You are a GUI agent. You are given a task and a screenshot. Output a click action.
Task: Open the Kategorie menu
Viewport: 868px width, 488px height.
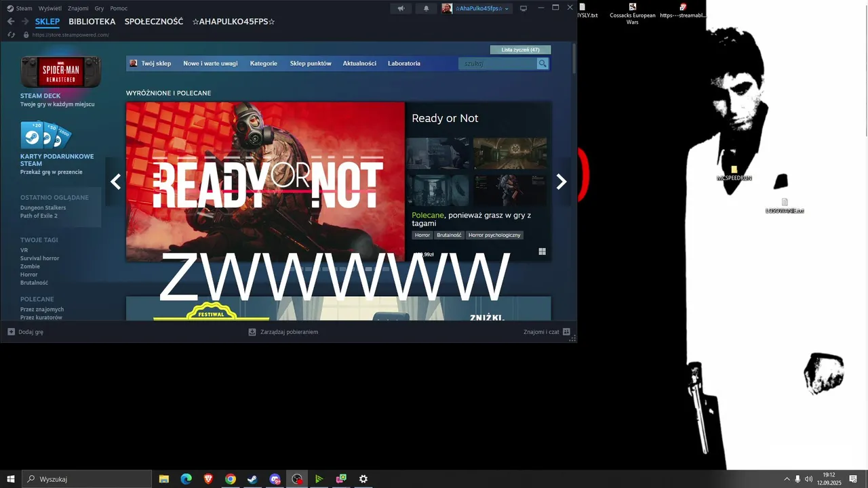click(x=264, y=63)
